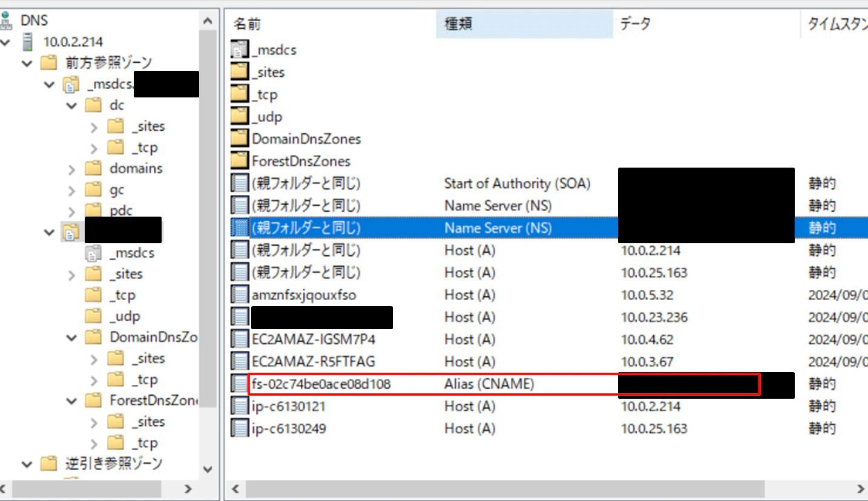Image resolution: width=868 pixels, height=501 pixels.
Task: Click the _msdcs delegation icon in list
Action: [x=240, y=50]
